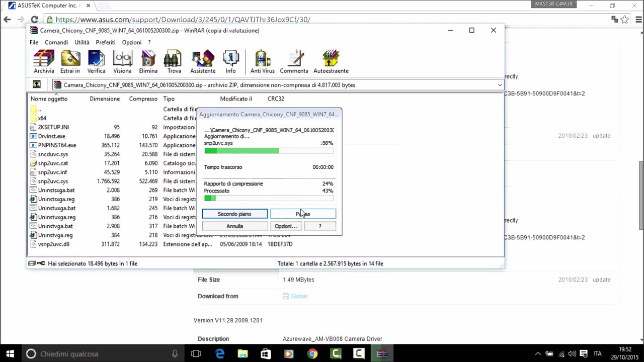Expand the archive path dropdown
Image resolution: width=644 pixels, height=362 pixels.
(x=500, y=85)
